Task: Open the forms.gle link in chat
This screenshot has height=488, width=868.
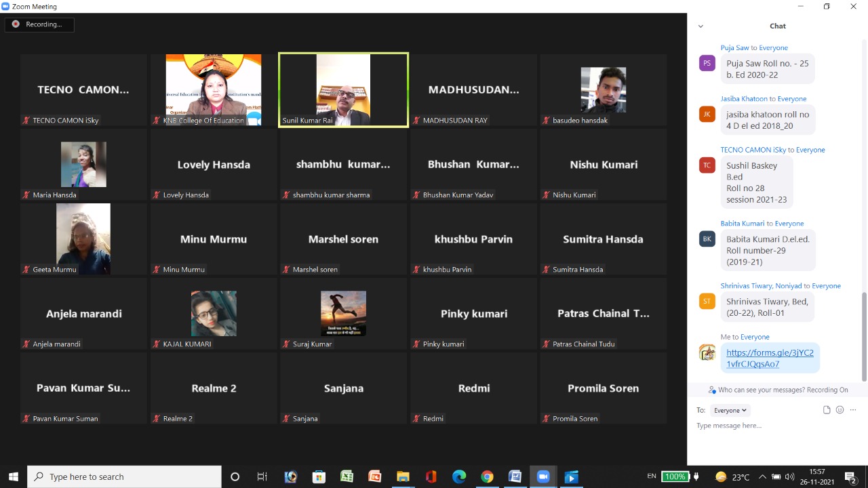Action: [x=770, y=358]
